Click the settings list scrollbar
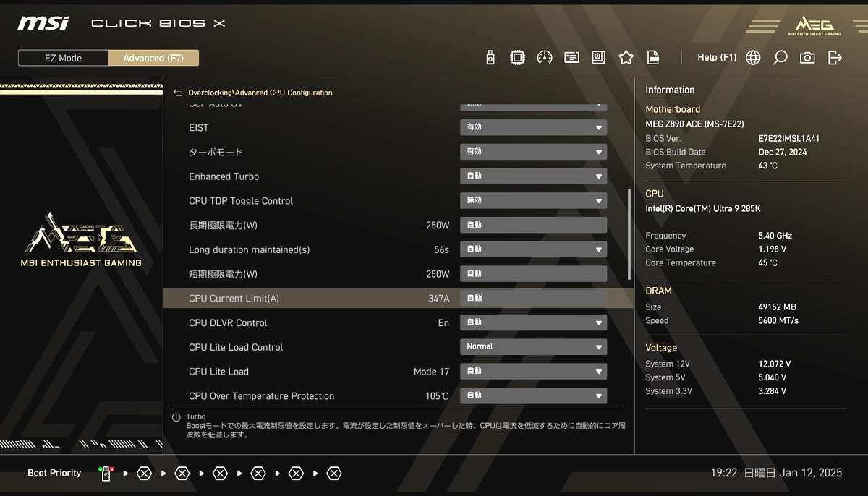 coord(629,234)
